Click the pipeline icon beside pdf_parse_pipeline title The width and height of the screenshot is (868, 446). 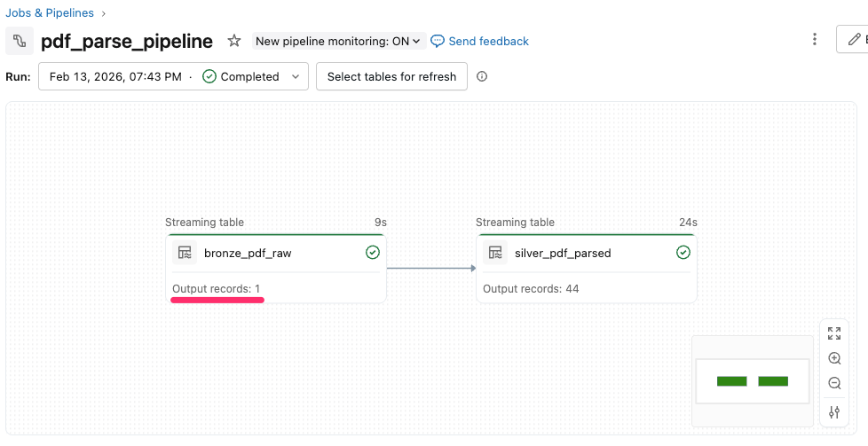coord(20,41)
